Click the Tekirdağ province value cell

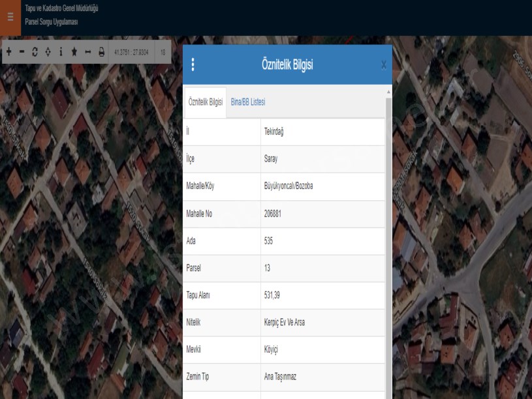(322, 132)
